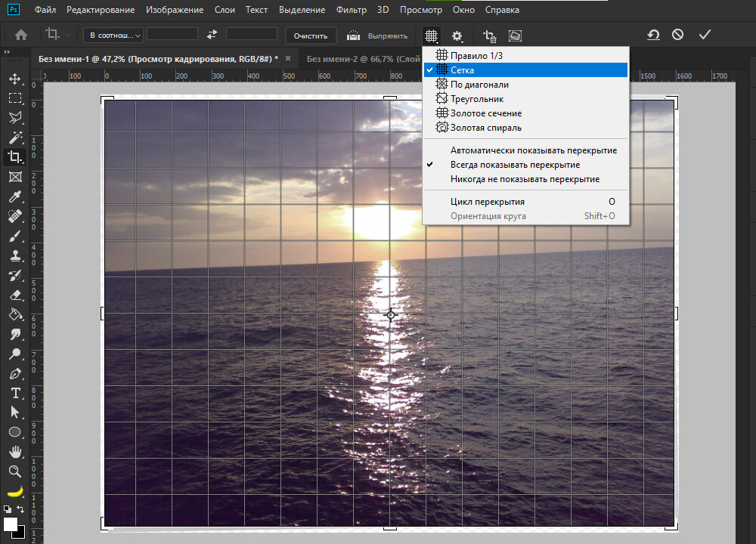
Task: Open the 'В соотнош...' ratio dropdown
Action: pos(113,35)
